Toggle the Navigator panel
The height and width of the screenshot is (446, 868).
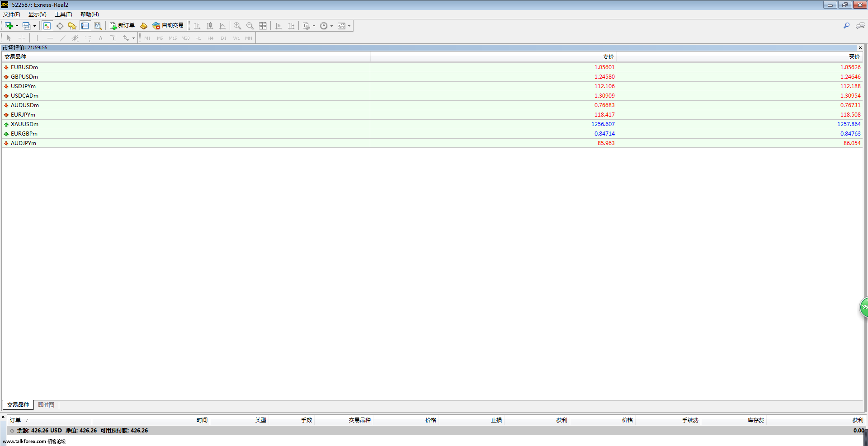click(72, 26)
